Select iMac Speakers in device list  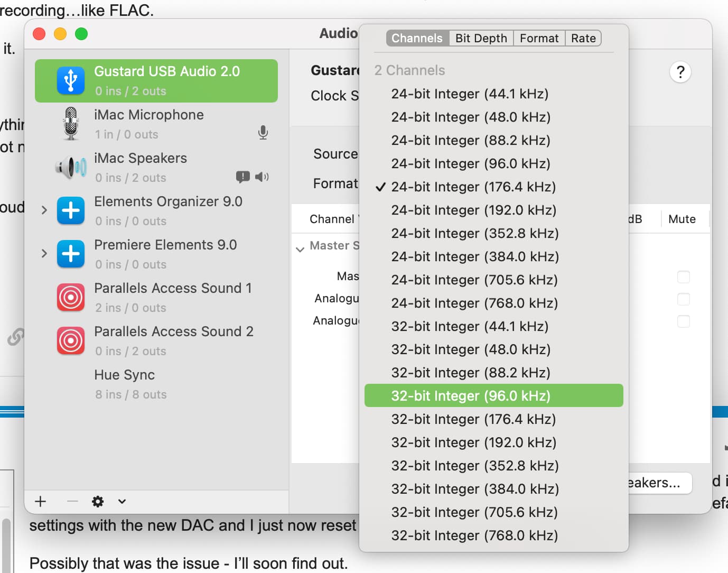pos(156,168)
